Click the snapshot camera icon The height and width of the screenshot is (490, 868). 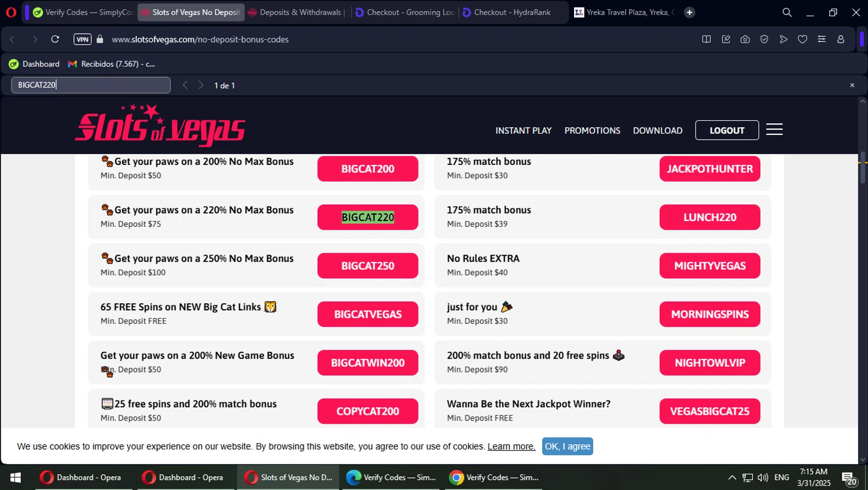[745, 39]
